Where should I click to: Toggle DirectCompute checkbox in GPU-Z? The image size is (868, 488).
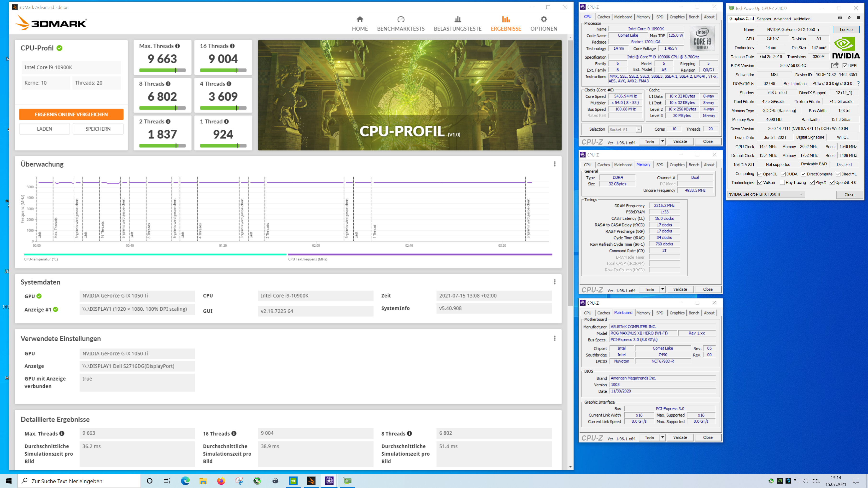pyautogui.click(x=803, y=174)
